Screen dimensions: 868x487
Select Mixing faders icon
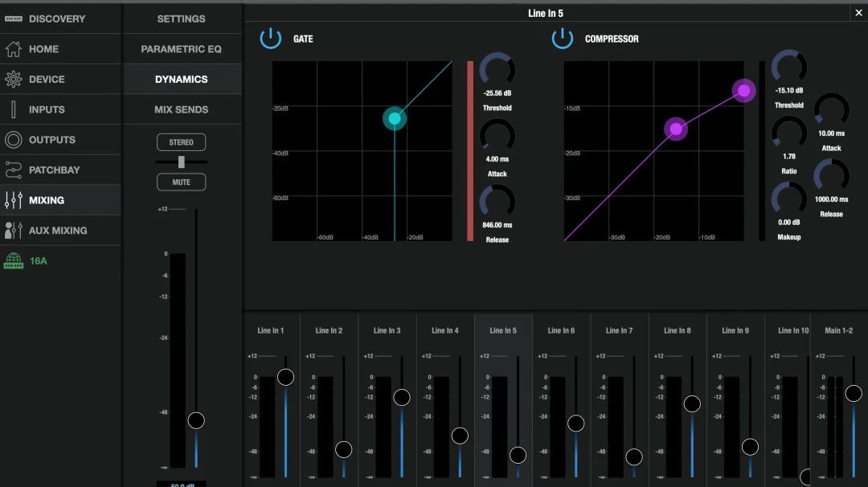click(x=14, y=200)
